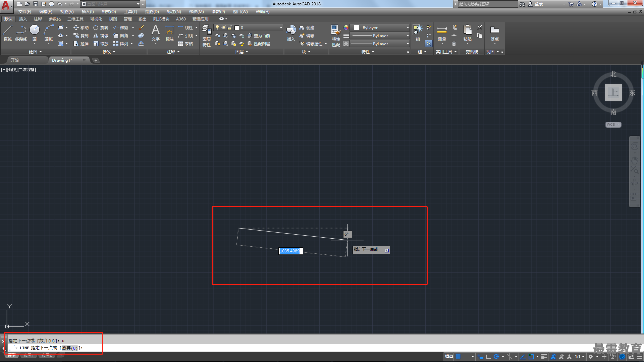Toggle 2D object snap in status bar

coord(531,357)
